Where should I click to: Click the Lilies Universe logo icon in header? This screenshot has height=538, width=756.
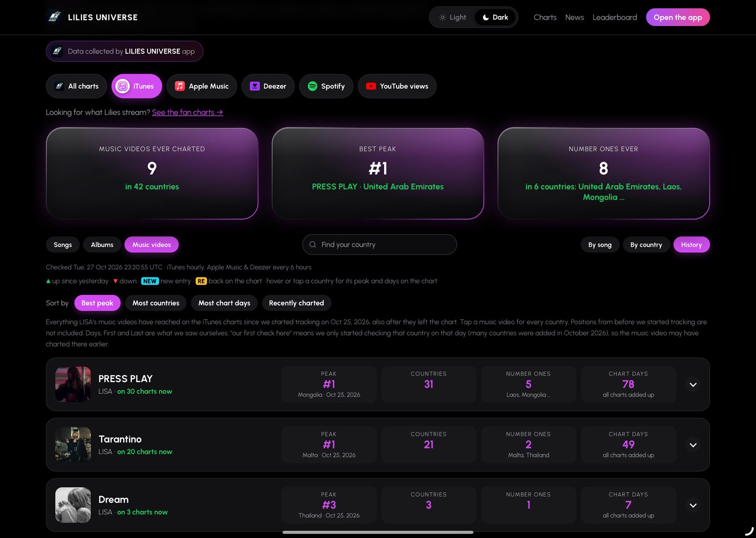[x=54, y=17]
